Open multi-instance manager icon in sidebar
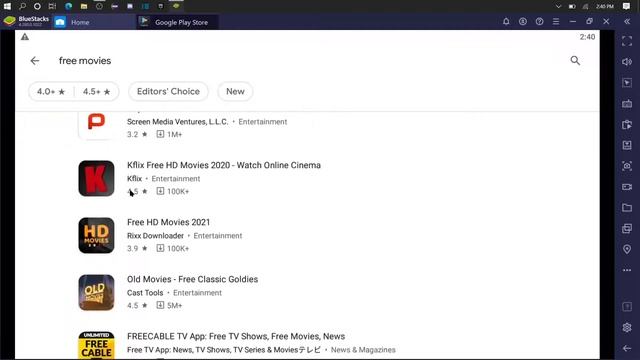 pyautogui.click(x=627, y=229)
